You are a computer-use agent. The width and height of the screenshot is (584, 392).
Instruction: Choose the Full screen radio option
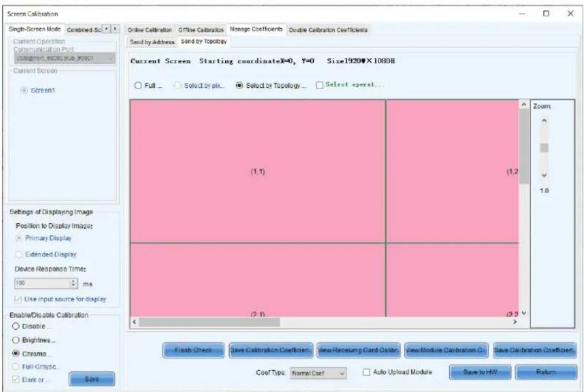click(138, 86)
